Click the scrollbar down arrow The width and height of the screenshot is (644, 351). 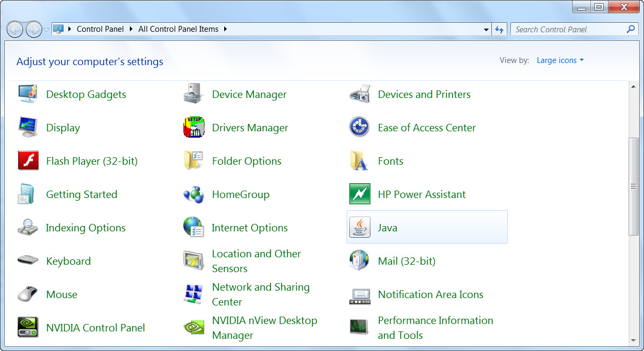tap(633, 340)
